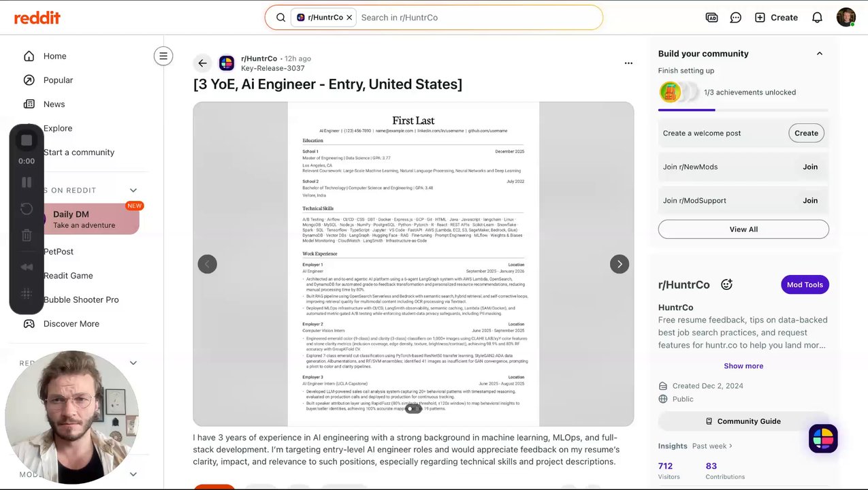Click the add-favorite star icon by r/HuntrCo
Viewport: 868px width, 490px height.
[726, 284]
